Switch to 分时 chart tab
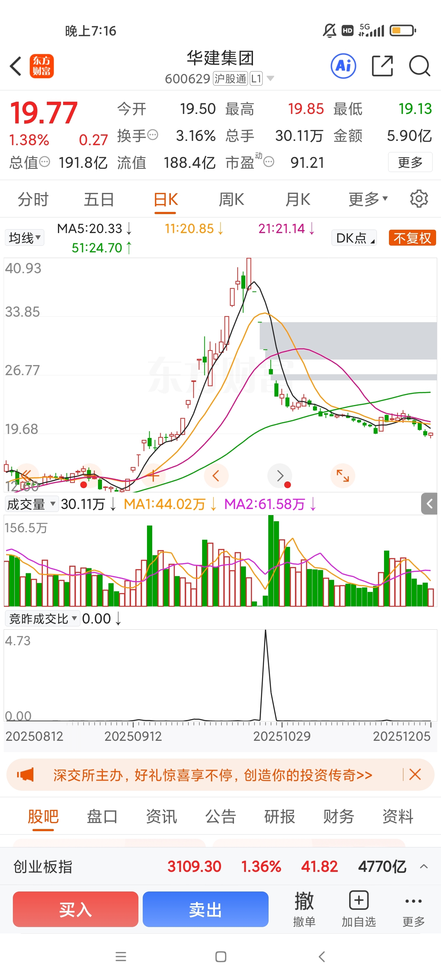Viewport: 441px width, 980px height. pyautogui.click(x=33, y=199)
